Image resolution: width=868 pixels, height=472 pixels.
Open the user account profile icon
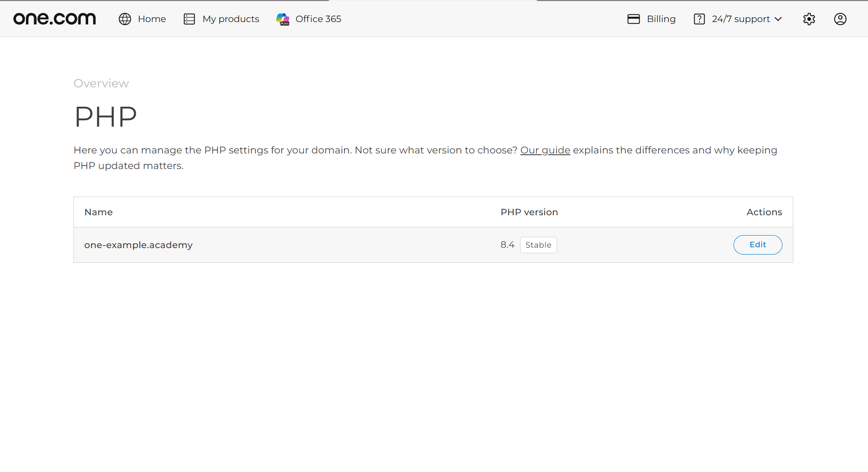(x=840, y=19)
